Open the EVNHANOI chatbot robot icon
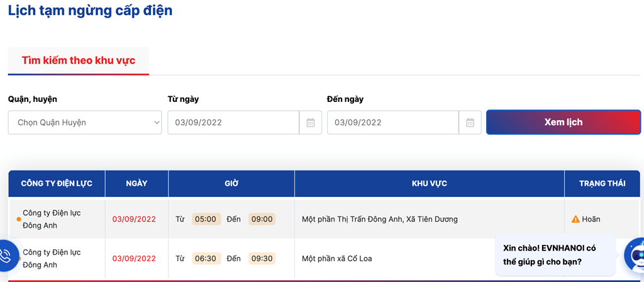 635,256
